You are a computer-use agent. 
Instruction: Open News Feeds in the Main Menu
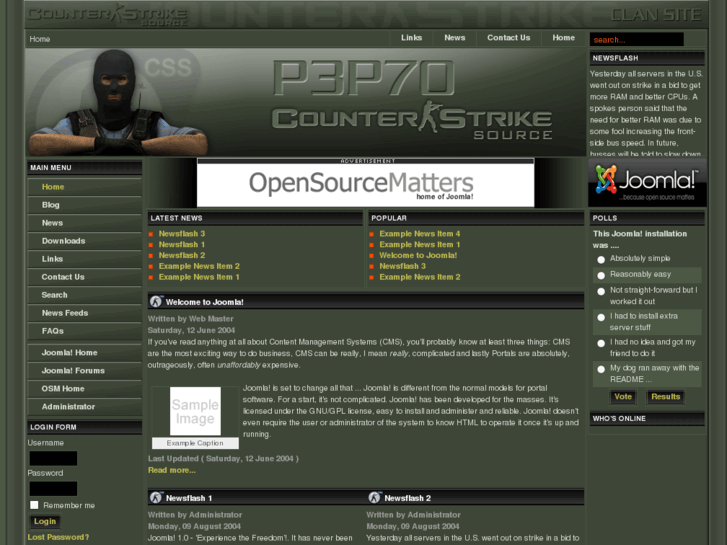(x=84, y=313)
